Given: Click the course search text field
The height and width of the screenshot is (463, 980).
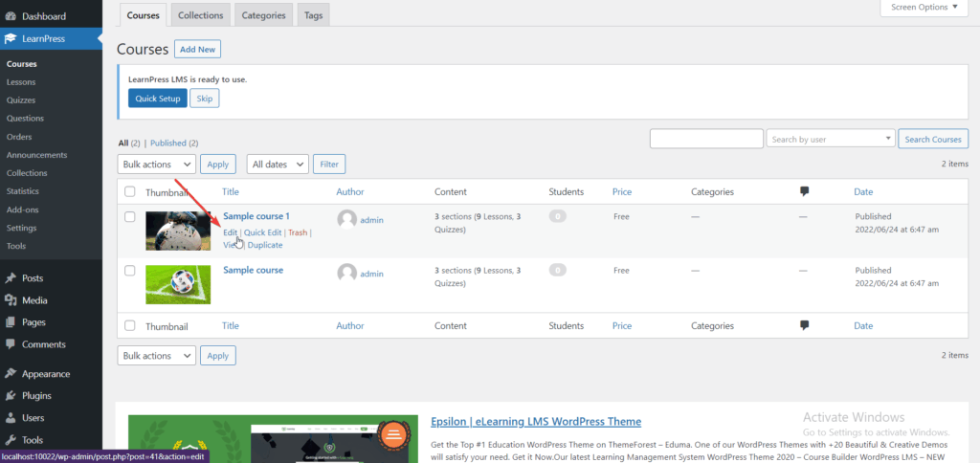Looking at the screenshot, I should click(x=706, y=140).
